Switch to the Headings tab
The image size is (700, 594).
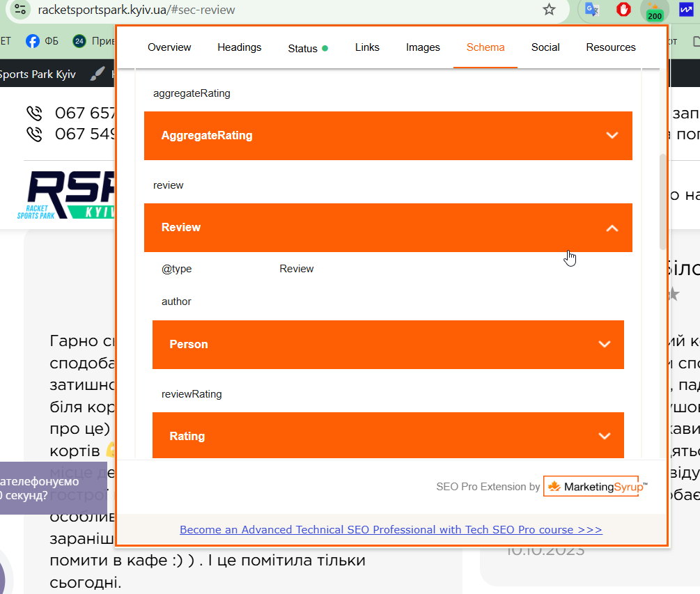click(240, 47)
